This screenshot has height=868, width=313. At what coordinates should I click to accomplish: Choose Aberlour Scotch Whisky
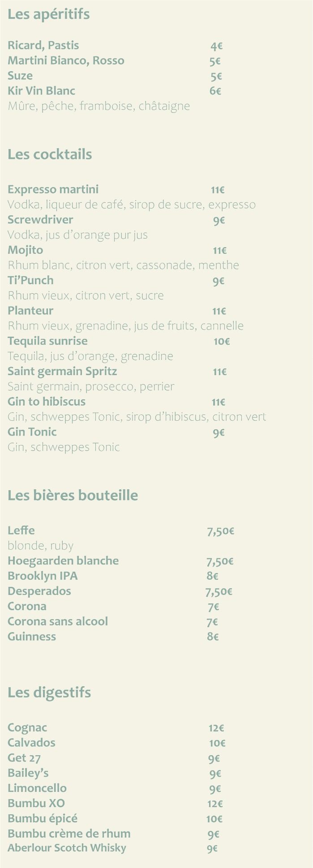click(x=67, y=848)
